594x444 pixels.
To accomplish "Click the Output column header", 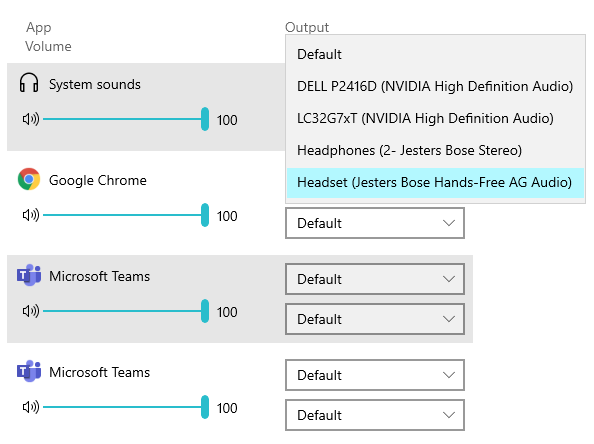I will (x=307, y=27).
